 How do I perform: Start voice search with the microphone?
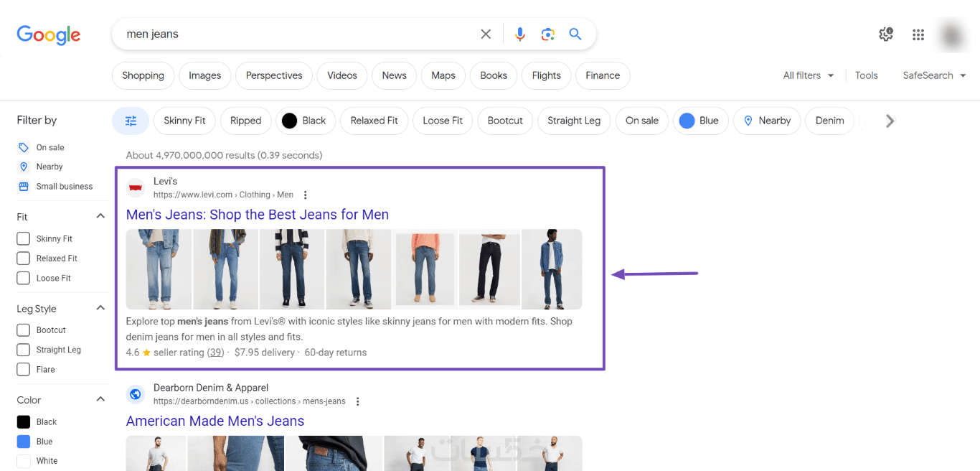tap(519, 34)
